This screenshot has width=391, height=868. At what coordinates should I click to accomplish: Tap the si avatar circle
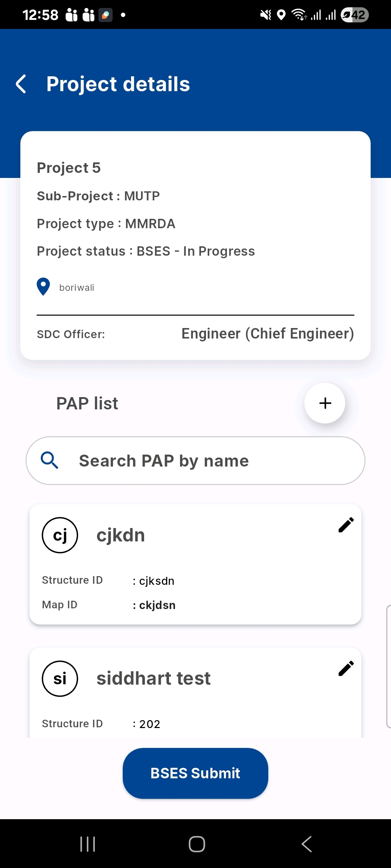tap(60, 678)
